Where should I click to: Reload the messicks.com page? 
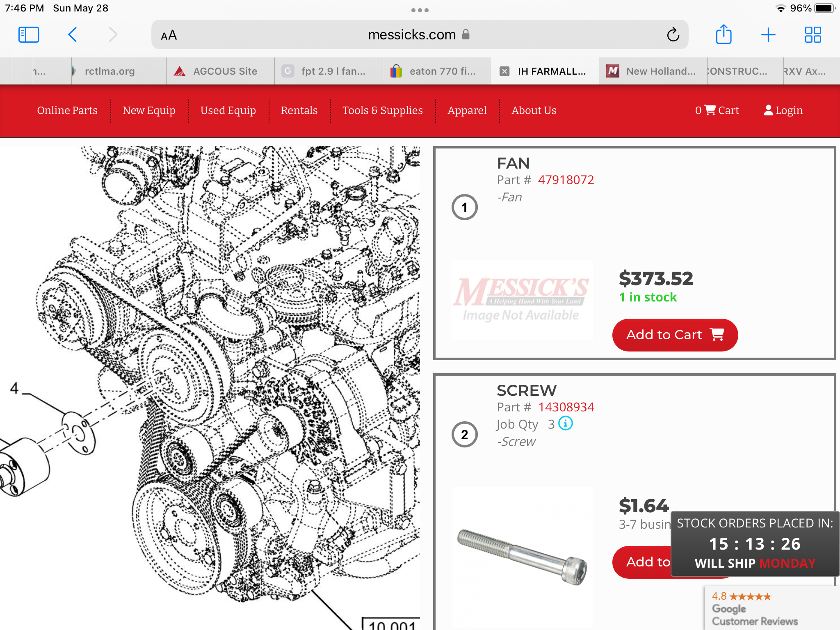[673, 35]
